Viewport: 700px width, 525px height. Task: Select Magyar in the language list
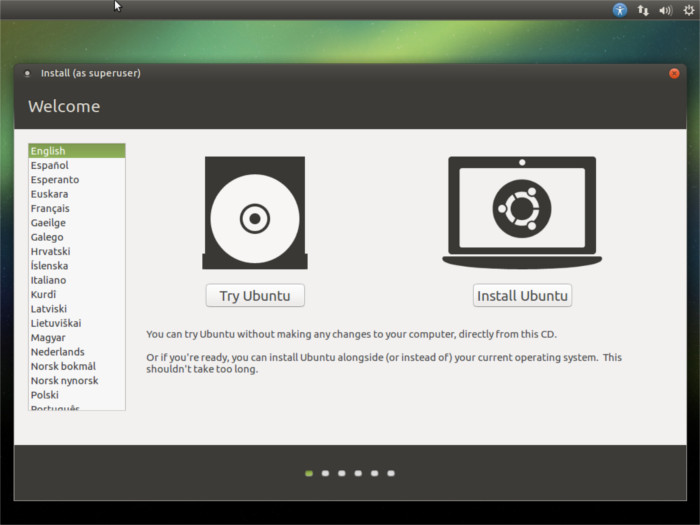click(x=77, y=338)
